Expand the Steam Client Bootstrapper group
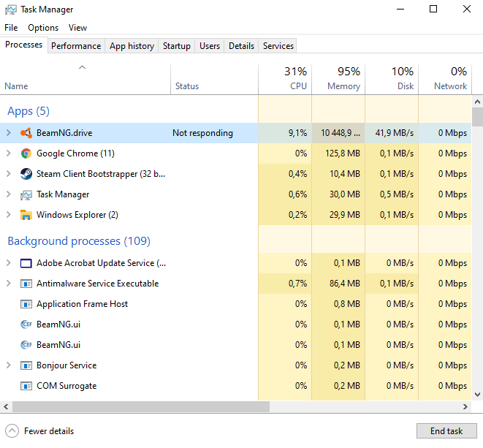The width and height of the screenshot is (483, 448). pos(9,174)
